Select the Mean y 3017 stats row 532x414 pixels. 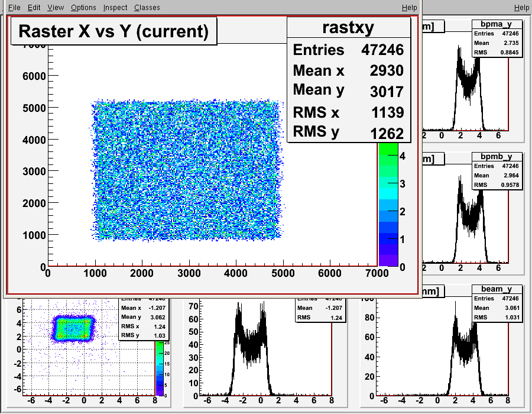[348, 90]
